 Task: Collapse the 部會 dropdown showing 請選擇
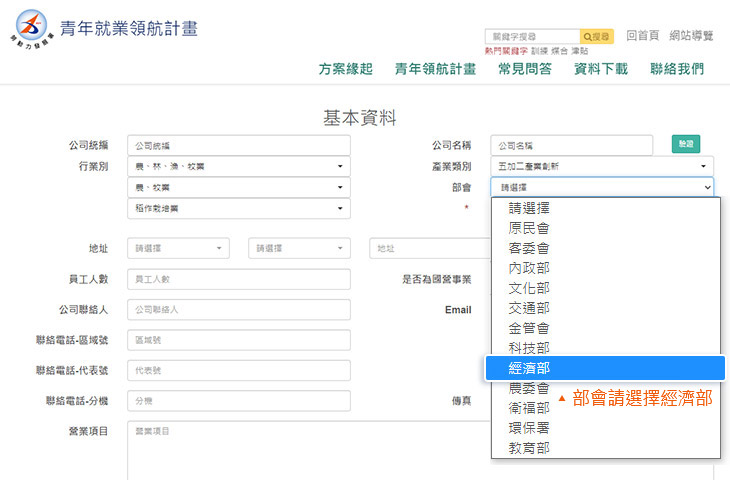(602, 187)
